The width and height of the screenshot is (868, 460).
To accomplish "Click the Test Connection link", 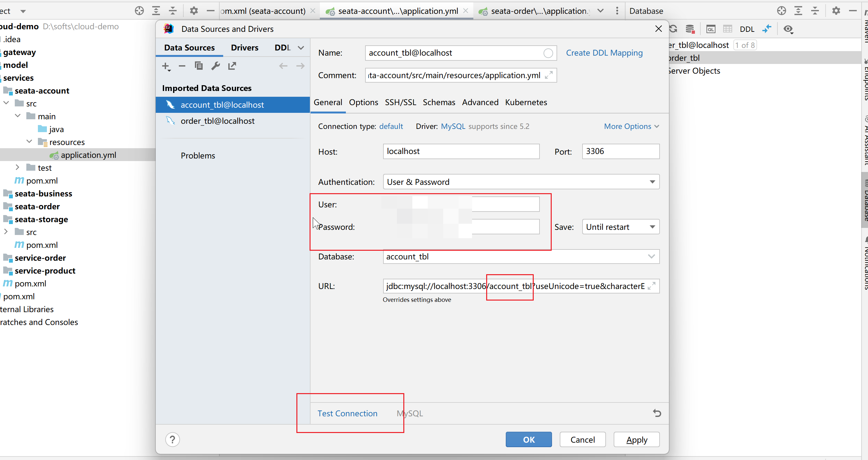I will click(347, 413).
